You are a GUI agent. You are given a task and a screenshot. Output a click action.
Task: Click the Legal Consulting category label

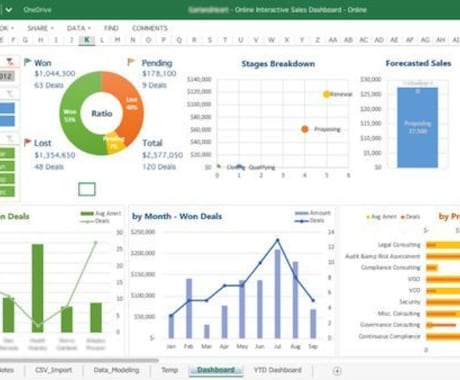coord(399,245)
